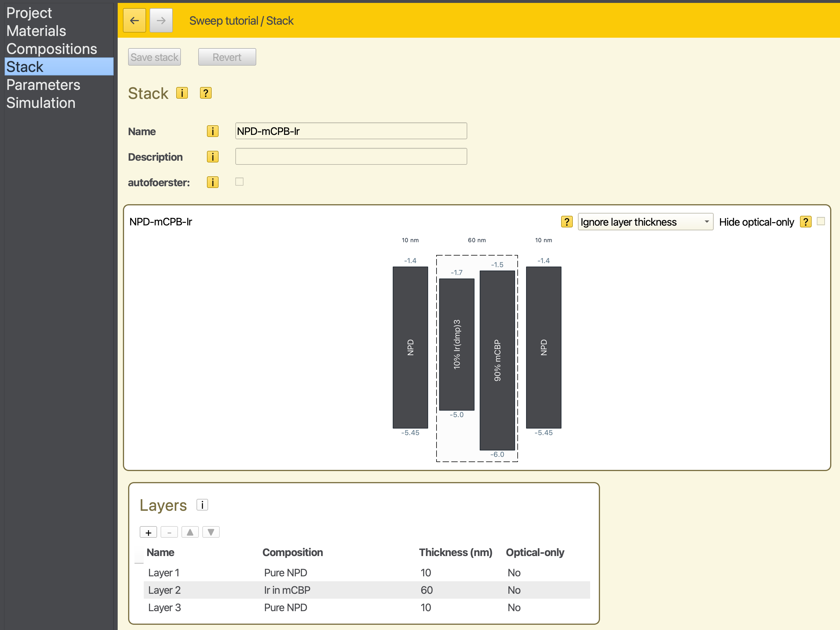Open the Materials section in sidebar

(37, 31)
